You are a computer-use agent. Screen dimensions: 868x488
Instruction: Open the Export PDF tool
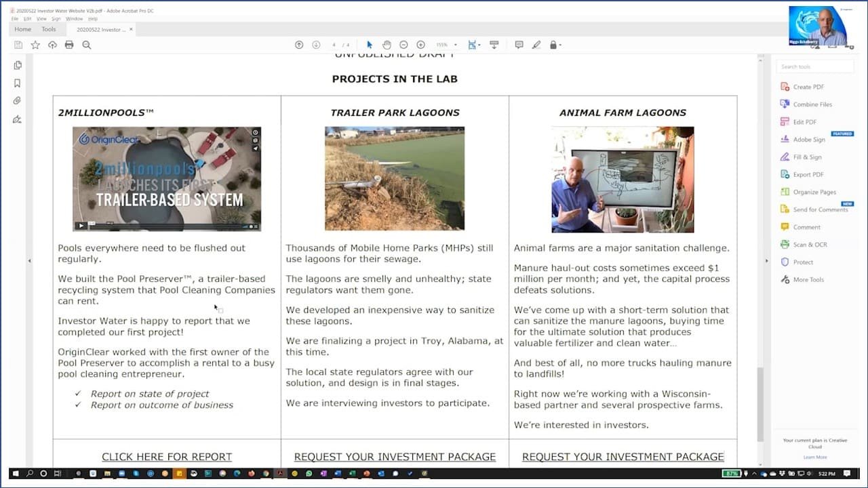click(802, 175)
